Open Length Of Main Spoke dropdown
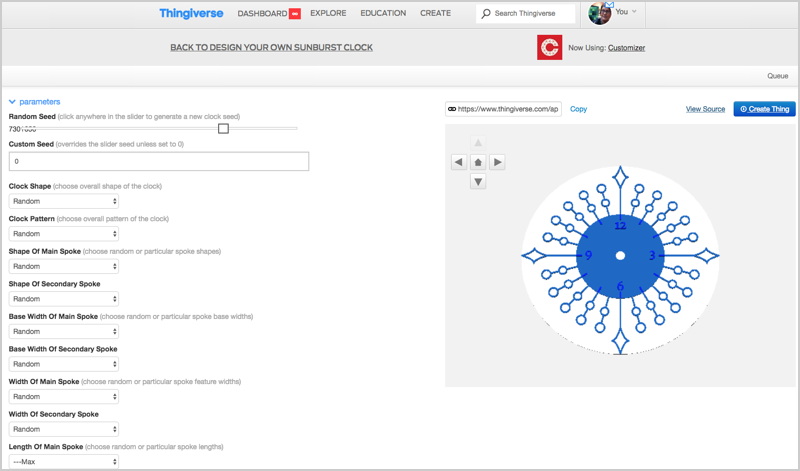The width and height of the screenshot is (800, 471). point(64,461)
